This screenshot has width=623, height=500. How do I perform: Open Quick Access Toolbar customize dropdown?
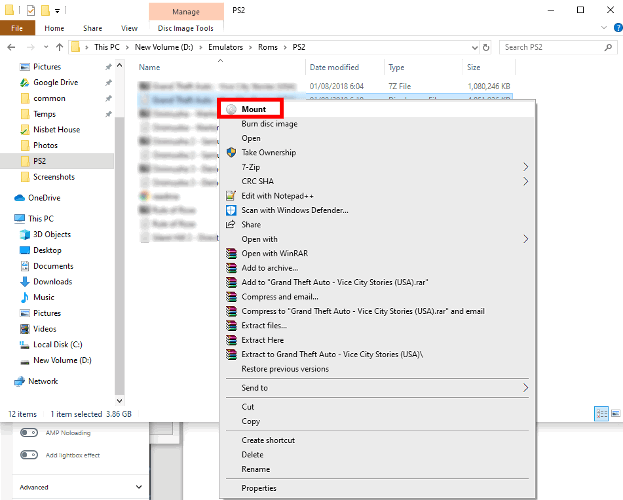58,11
